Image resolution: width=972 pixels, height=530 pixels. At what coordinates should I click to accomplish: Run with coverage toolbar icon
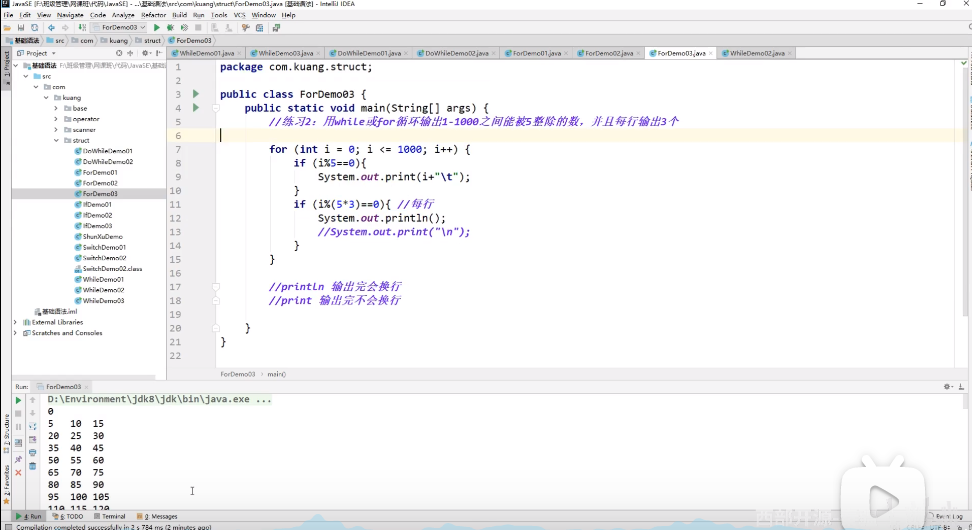click(x=184, y=28)
